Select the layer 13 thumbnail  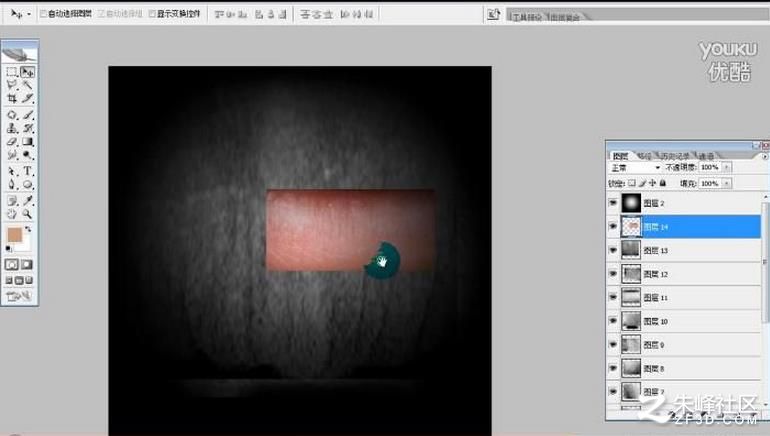631,250
